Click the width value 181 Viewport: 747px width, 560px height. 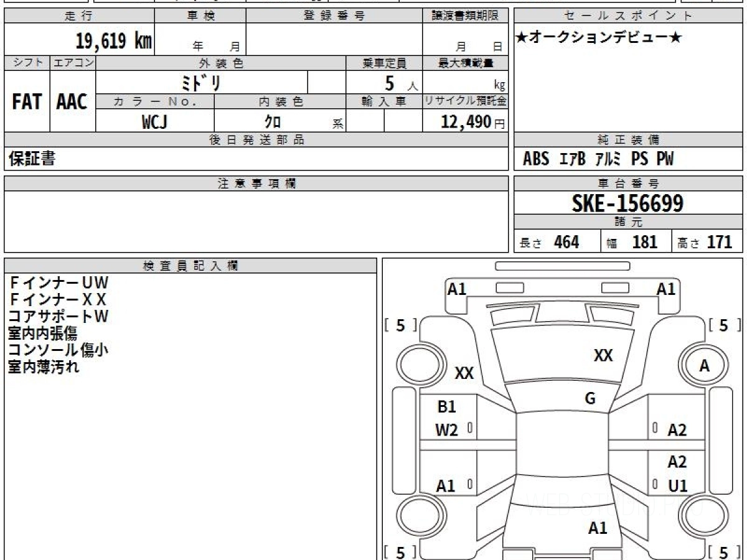click(645, 242)
